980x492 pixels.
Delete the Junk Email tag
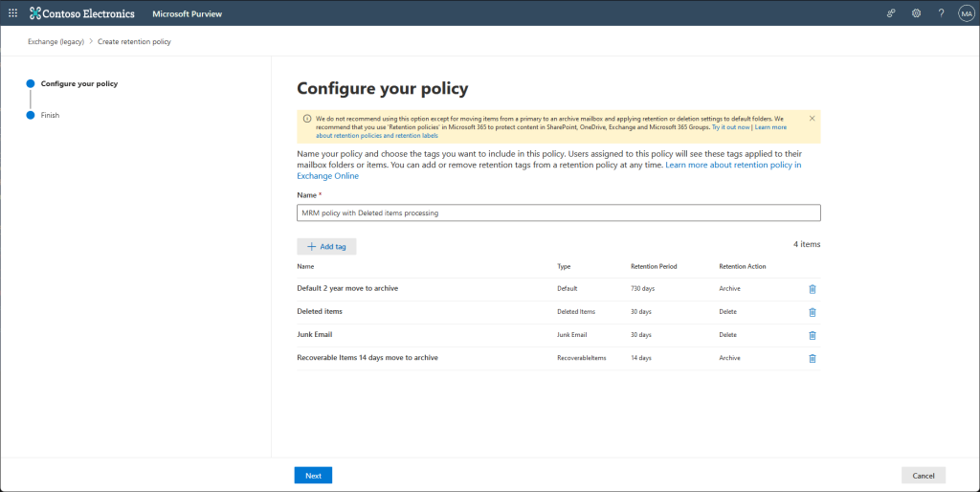tap(813, 335)
